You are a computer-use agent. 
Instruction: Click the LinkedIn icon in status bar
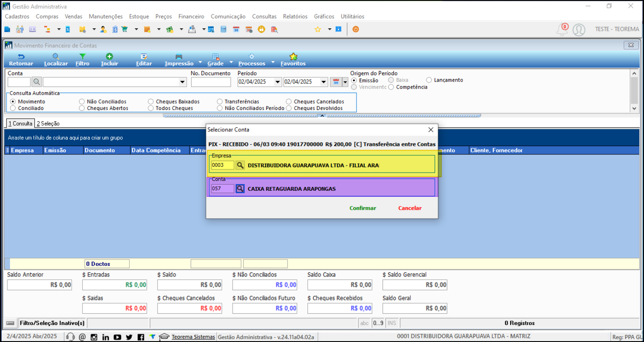pyautogui.click(x=106, y=337)
